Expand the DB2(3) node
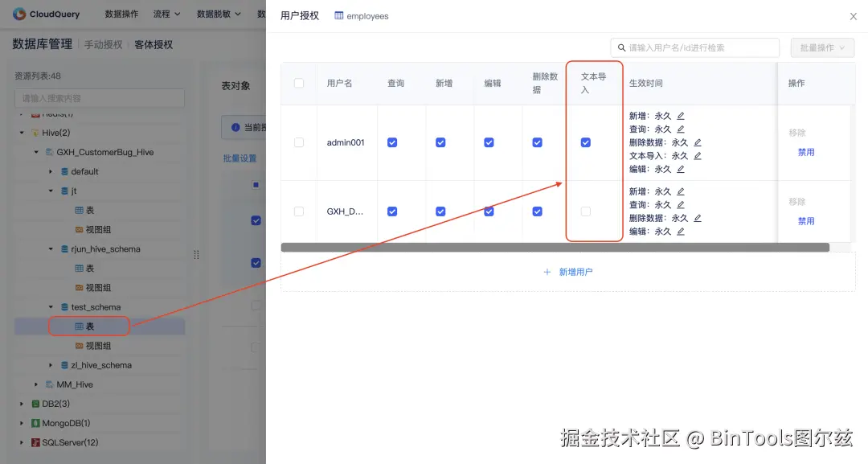The width and height of the screenshot is (868, 464). (x=22, y=404)
